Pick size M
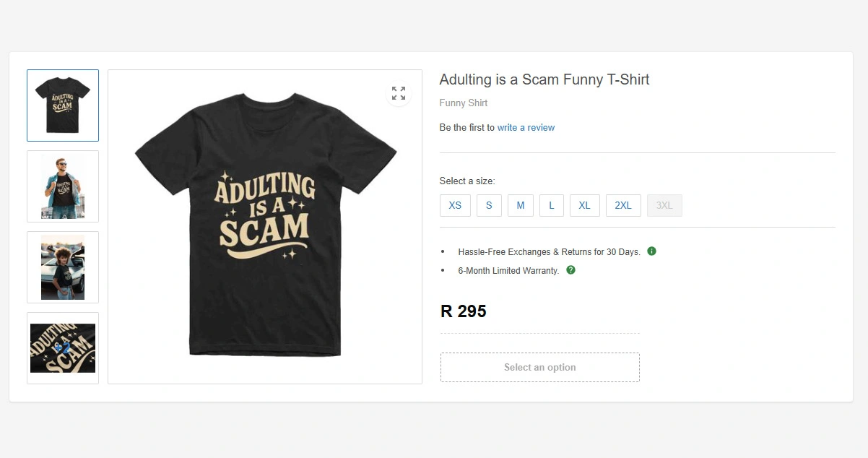The width and height of the screenshot is (868, 458). pyautogui.click(x=520, y=205)
